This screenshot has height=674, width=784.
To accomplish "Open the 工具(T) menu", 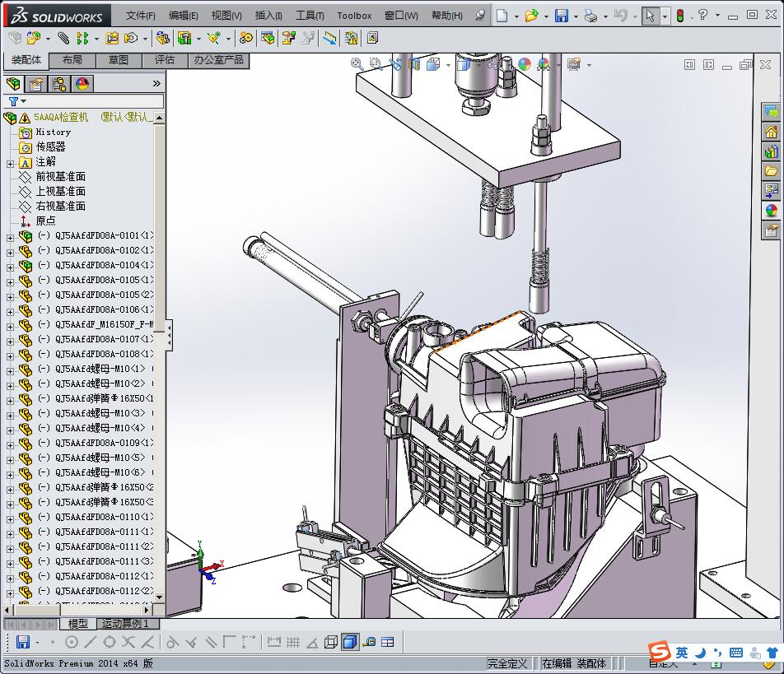I will click(310, 16).
